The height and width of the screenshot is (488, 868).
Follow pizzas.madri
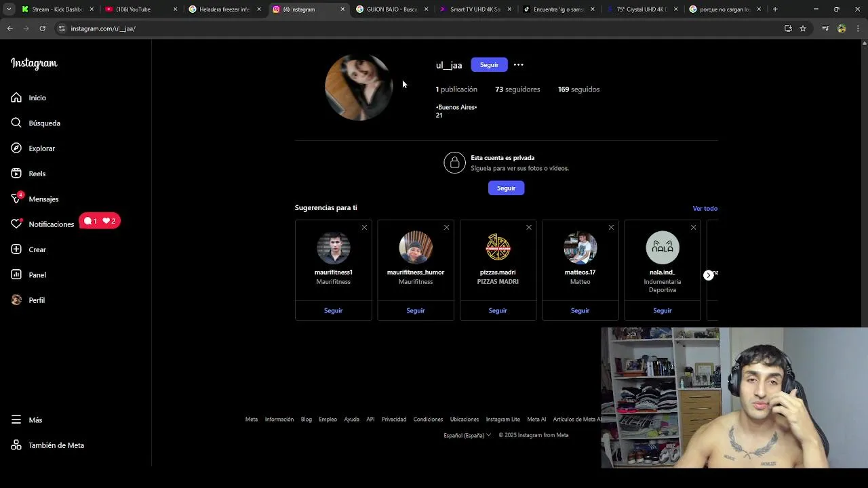498,310
